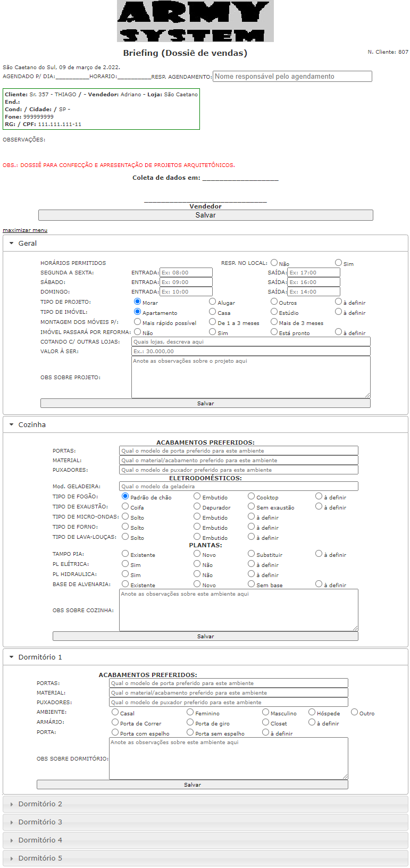Choose Mais rápido possível for montagem
The height and width of the screenshot is (868, 410).
pyautogui.click(x=137, y=321)
